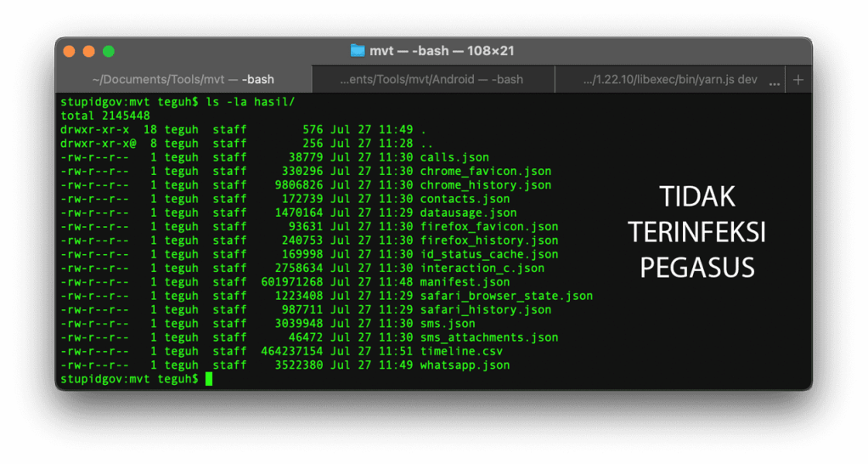Click on timeline.csv in the listing
Image resolution: width=868 pixels, height=464 pixels.
pyautogui.click(x=461, y=351)
